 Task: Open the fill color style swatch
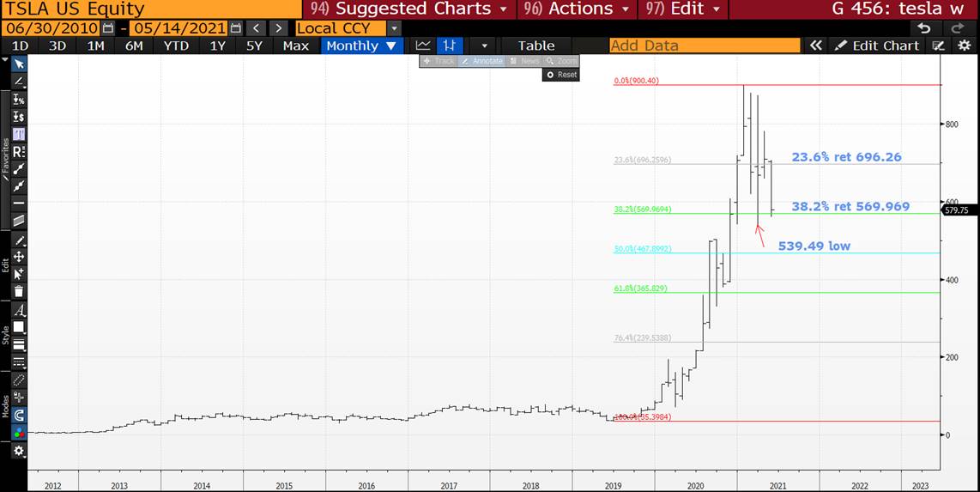click(x=20, y=328)
